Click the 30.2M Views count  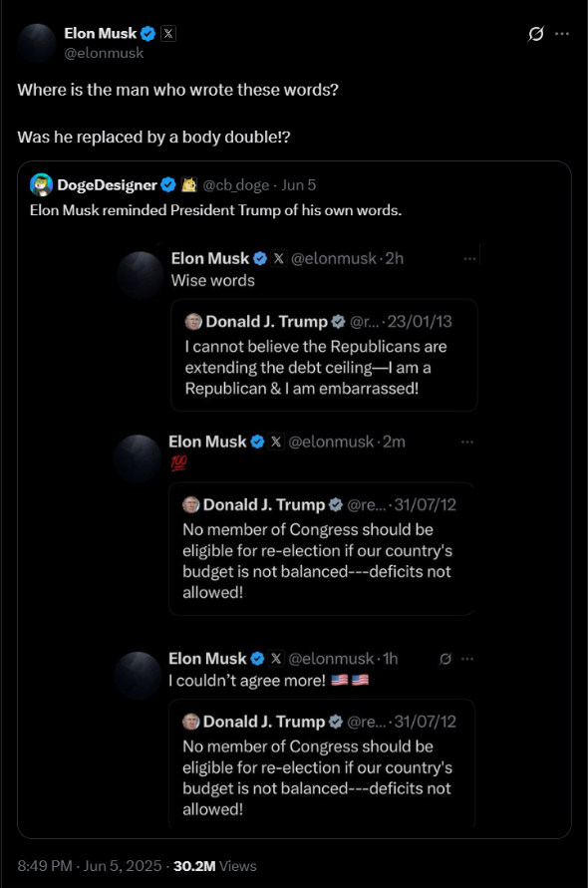pyautogui.click(x=217, y=866)
